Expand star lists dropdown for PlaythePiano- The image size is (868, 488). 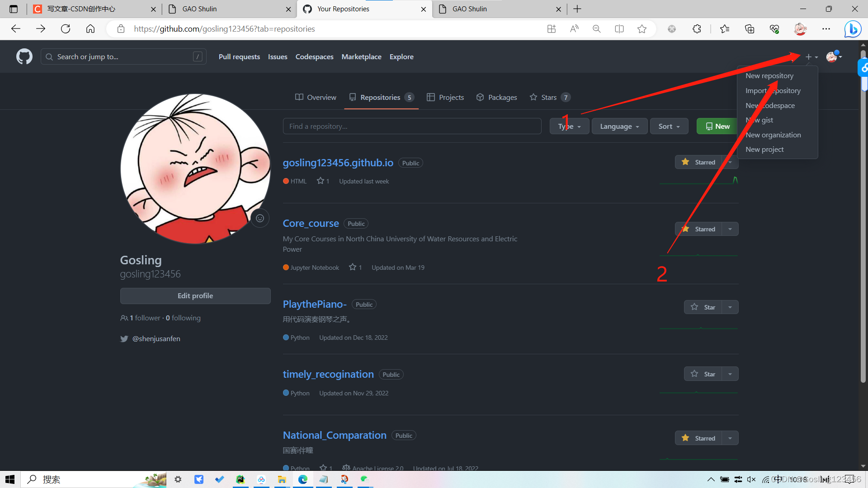click(730, 307)
